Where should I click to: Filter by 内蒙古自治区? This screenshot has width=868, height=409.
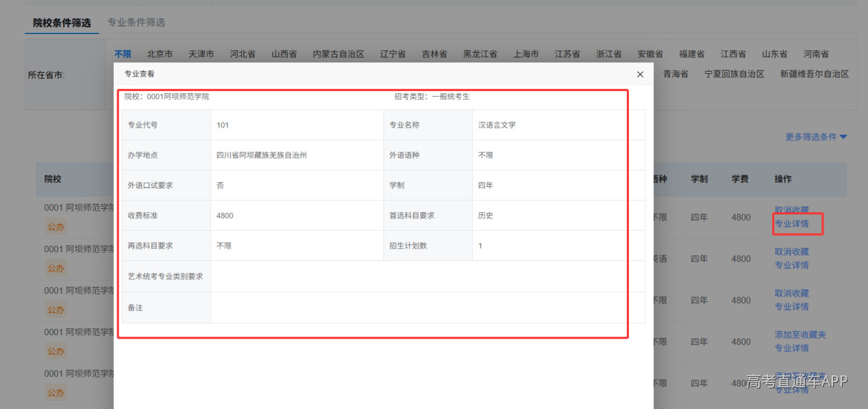point(338,53)
